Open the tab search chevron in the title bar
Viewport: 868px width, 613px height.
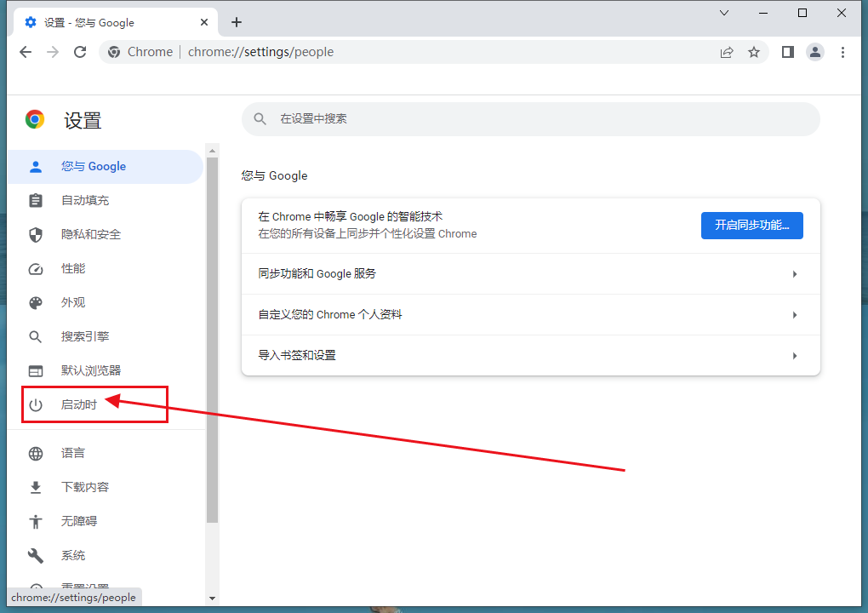pos(724,13)
